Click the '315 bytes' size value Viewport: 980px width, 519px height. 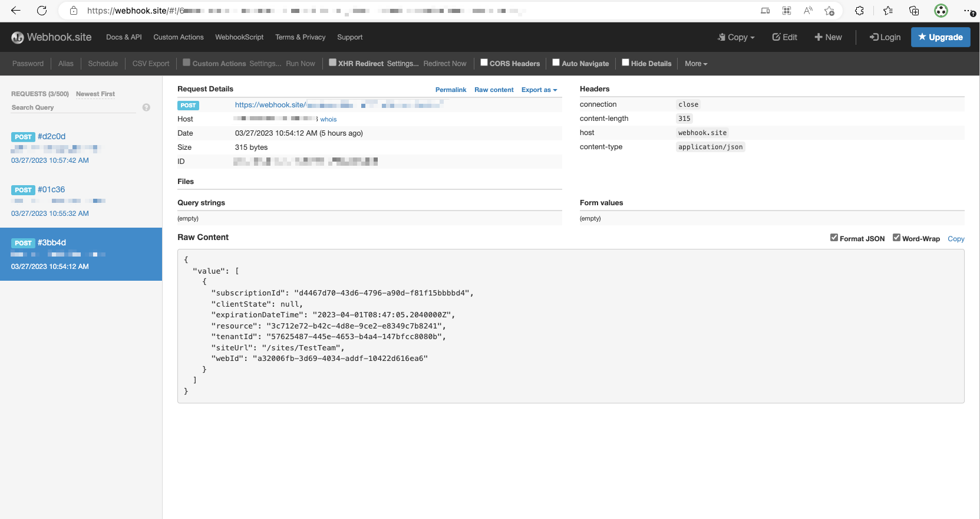click(x=251, y=147)
